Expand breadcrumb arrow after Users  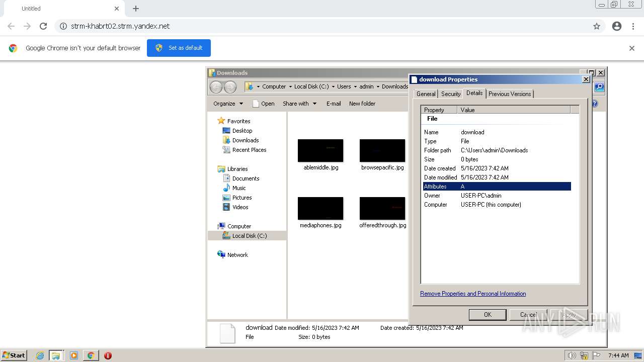[x=355, y=87]
